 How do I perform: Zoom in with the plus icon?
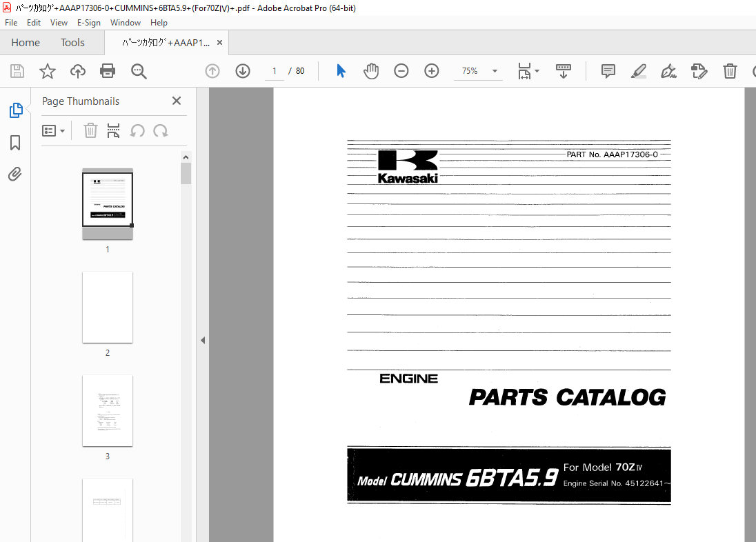click(x=432, y=71)
